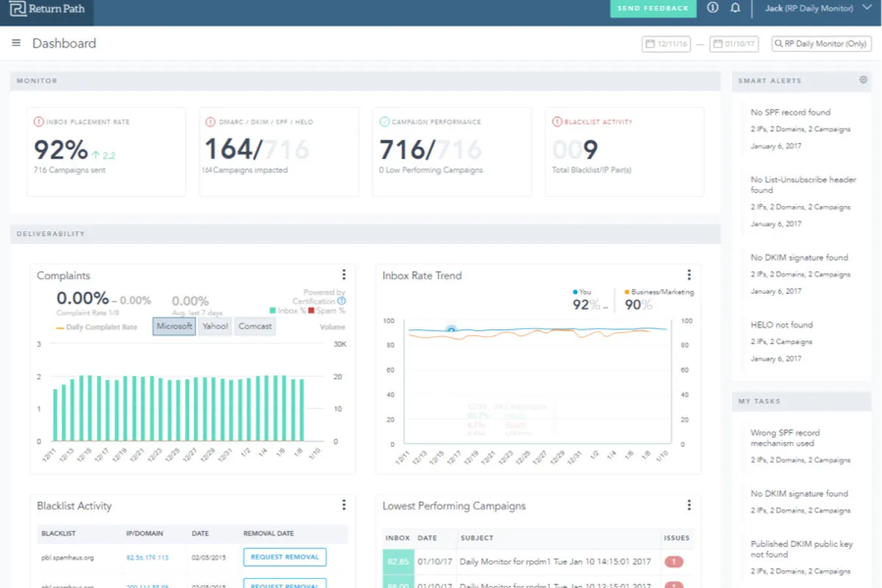The height and width of the screenshot is (588, 882).
Task: Click Send Feedback button
Action: pos(653,8)
